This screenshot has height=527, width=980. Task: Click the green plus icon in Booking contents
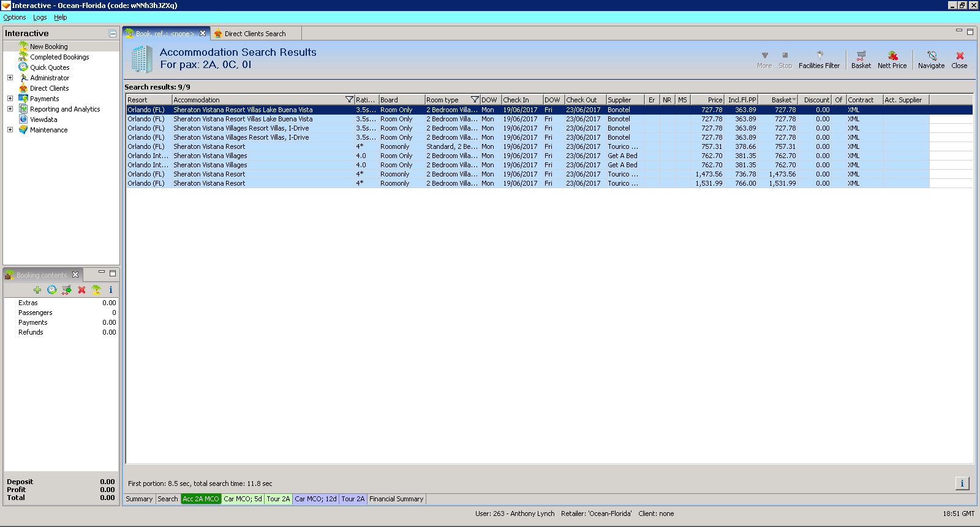coord(37,290)
